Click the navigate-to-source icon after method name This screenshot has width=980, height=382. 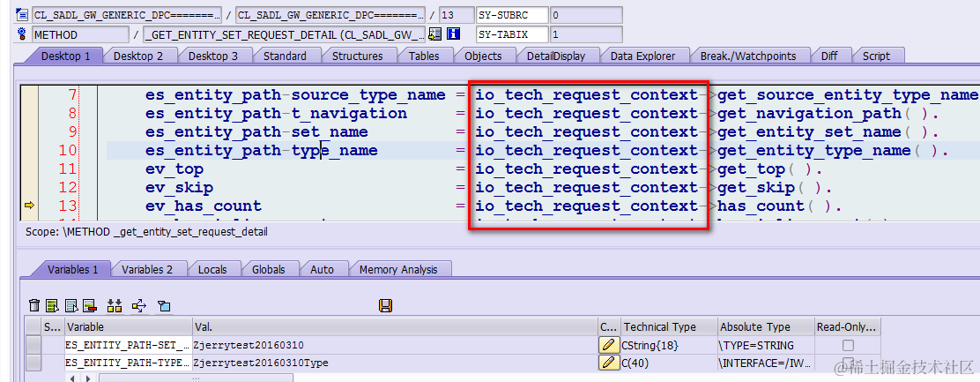click(435, 34)
